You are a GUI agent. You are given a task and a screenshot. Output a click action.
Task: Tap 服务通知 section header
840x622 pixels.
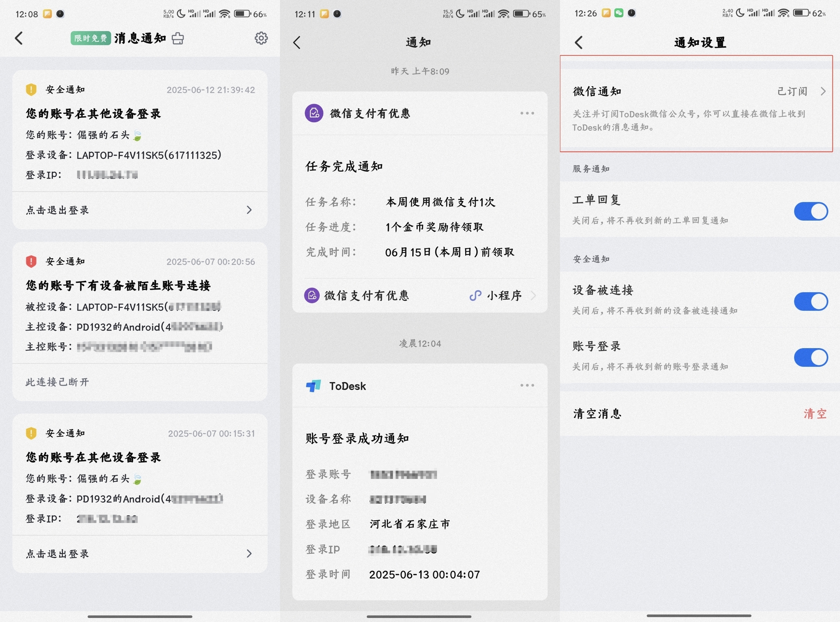tap(591, 169)
